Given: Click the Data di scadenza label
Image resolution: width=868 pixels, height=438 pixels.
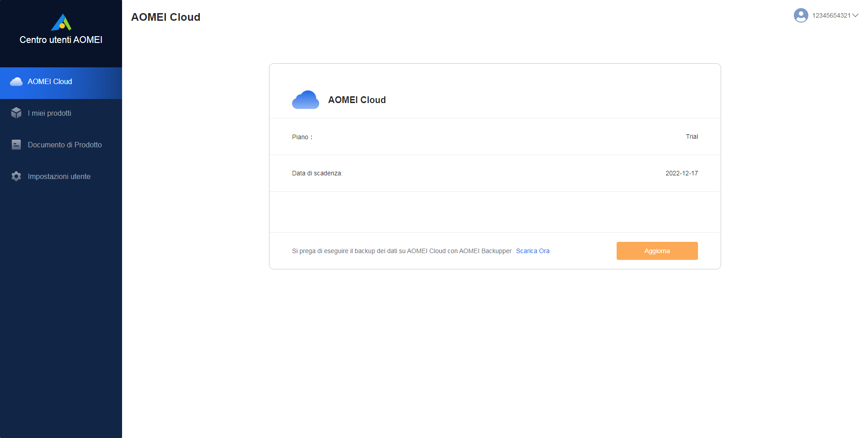Looking at the screenshot, I should pos(317,173).
